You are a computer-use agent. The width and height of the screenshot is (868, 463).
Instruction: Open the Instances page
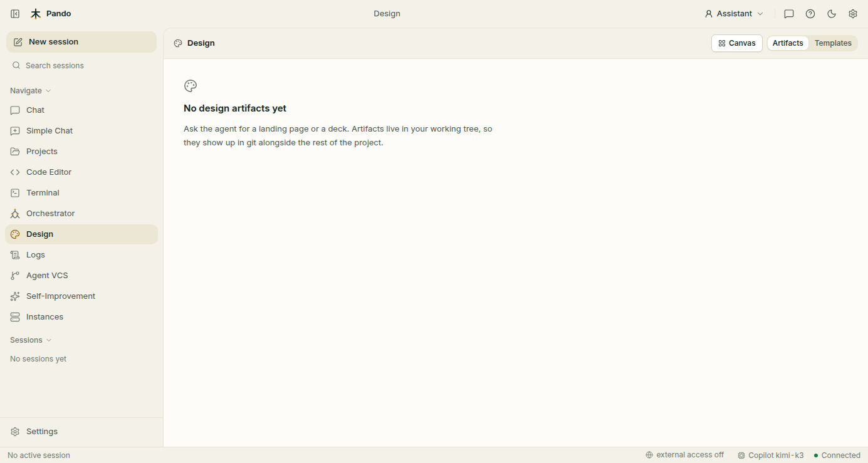click(x=81, y=317)
